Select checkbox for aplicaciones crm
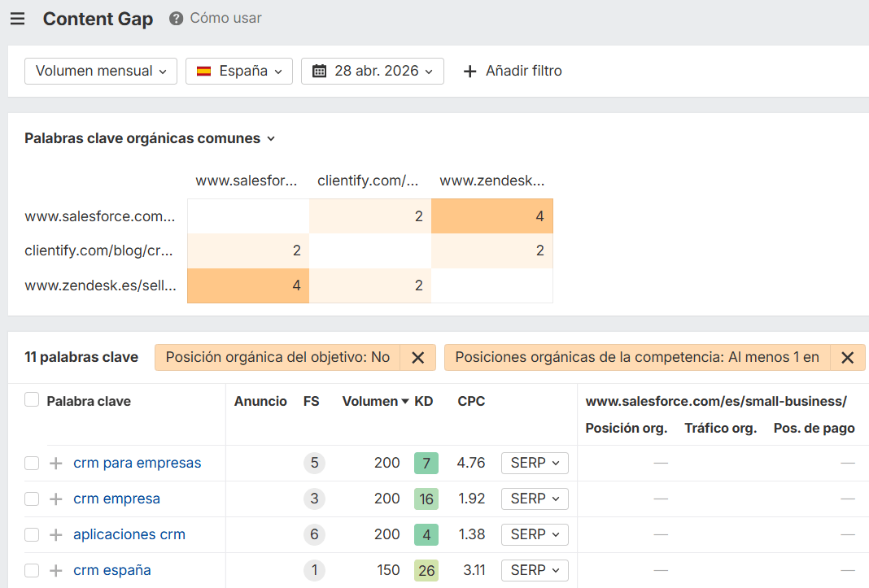The width and height of the screenshot is (869, 588). click(x=32, y=534)
